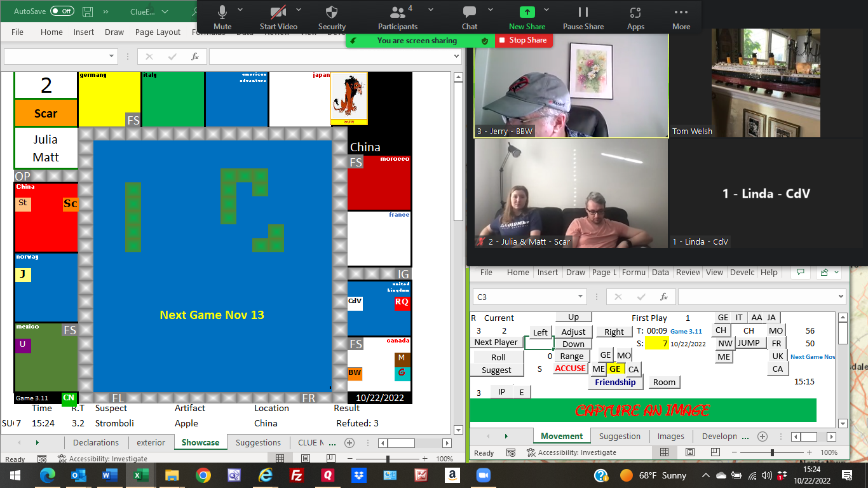Expand the Mute audio options arrow
This screenshot has width=868, height=488.
240,10
